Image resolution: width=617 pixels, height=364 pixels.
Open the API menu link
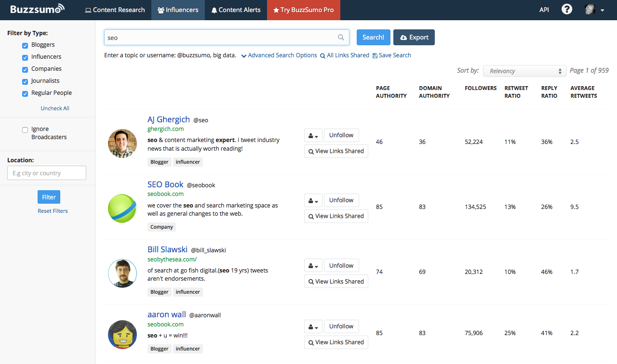click(544, 10)
